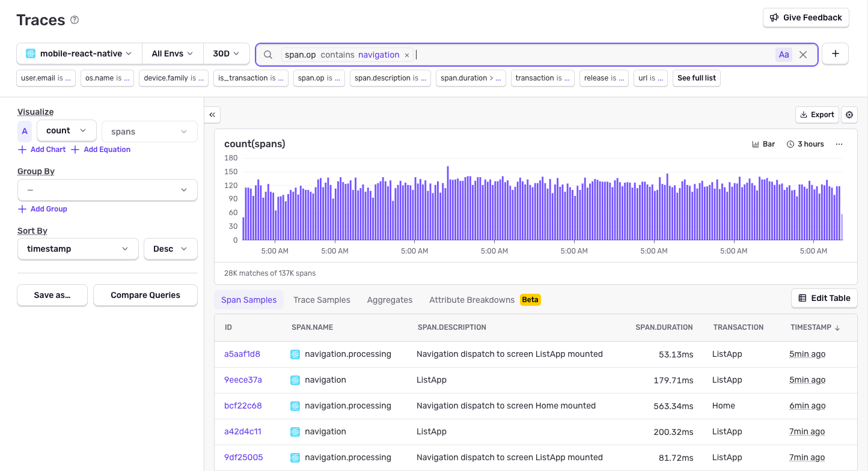Expand the Group By dropdown

(107, 190)
